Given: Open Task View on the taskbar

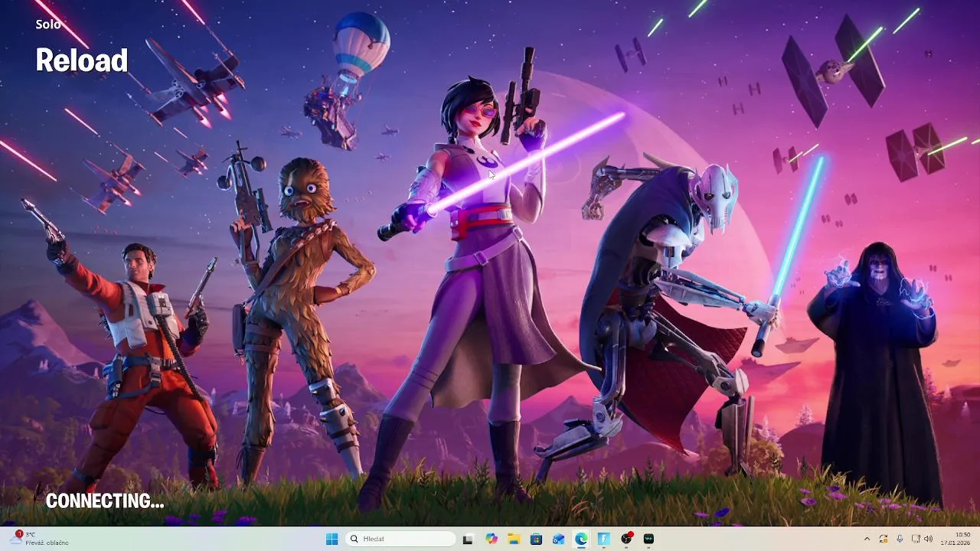Looking at the screenshot, I should tap(468, 539).
